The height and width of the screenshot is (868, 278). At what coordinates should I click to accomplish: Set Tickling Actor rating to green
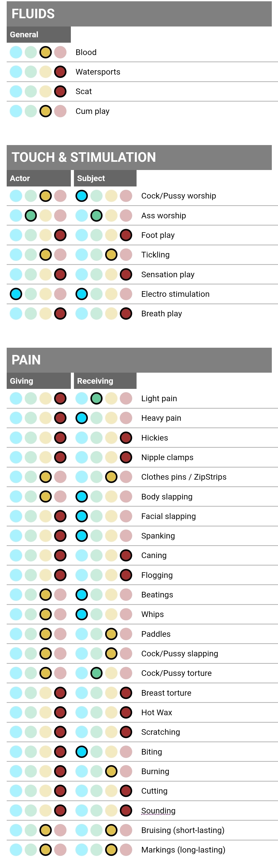[31, 255]
